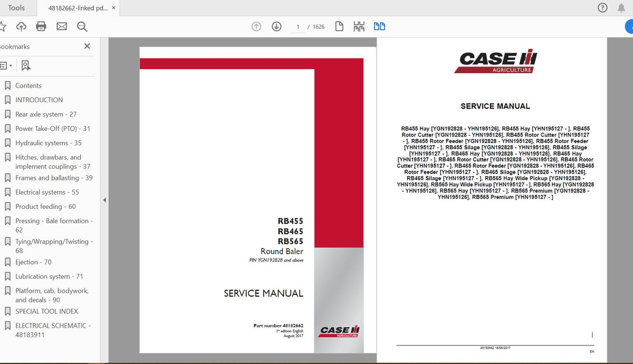Screen dimensions: 633x364
Task: Open the SPECIAL TOOL INDEX bookmark
Action: pos(46,311)
